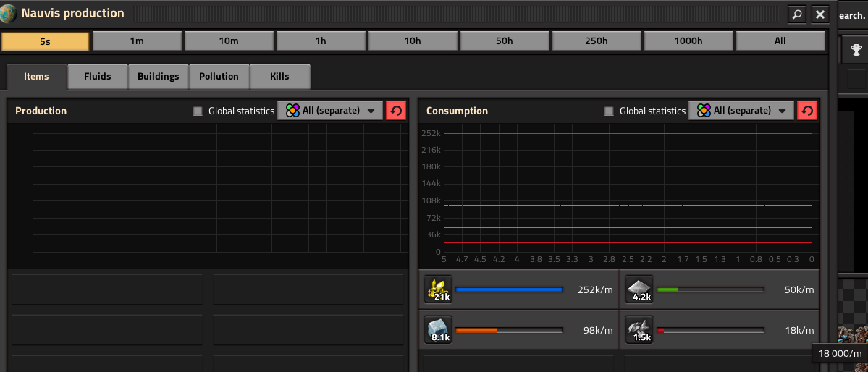Enable Global statistics for Consumption
Image resolution: width=868 pixels, height=372 pixels.
[x=609, y=111]
